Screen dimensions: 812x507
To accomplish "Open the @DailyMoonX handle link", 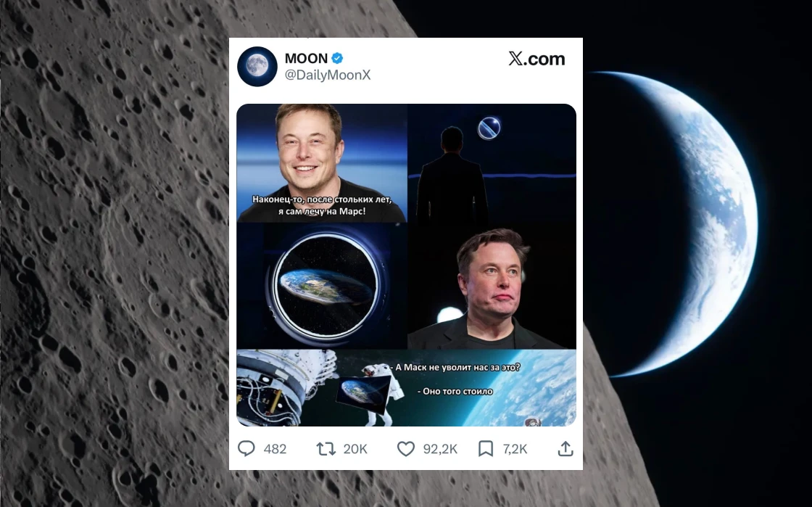I will click(328, 75).
